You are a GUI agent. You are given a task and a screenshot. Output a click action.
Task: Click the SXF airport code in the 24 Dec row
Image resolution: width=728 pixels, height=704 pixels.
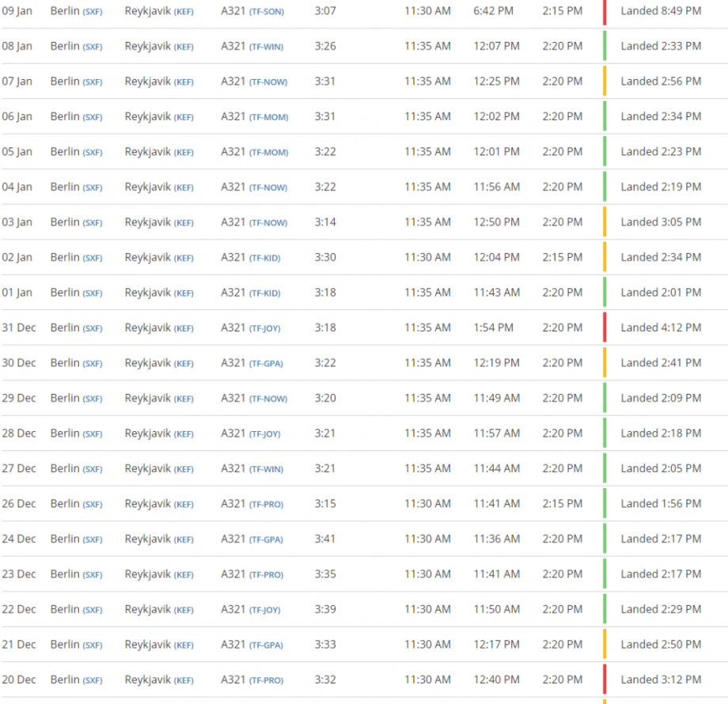[x=93, y=539]
